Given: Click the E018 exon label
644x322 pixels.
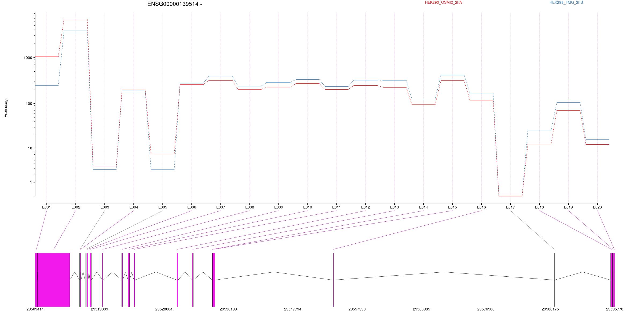Looking at the screenshot, I should point(539,207).
